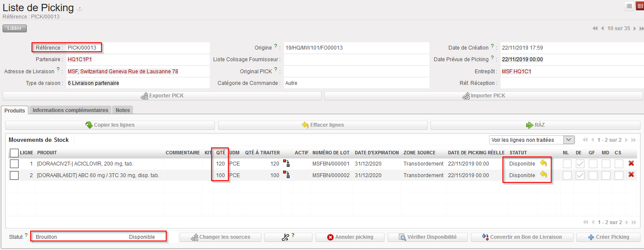Click help question mark next to Original PICK
Viewport: 644px width, 250px height.
tap(275, 69)
